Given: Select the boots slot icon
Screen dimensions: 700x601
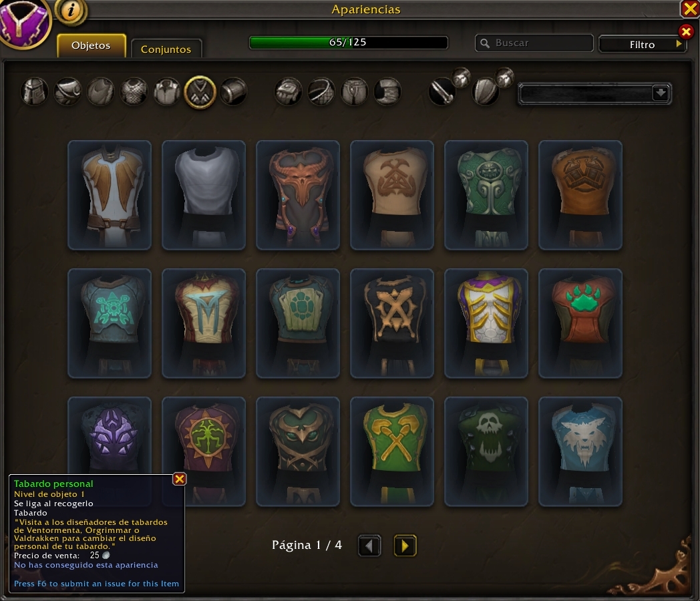Looking at the screenshot, I should tap(387, 91).
